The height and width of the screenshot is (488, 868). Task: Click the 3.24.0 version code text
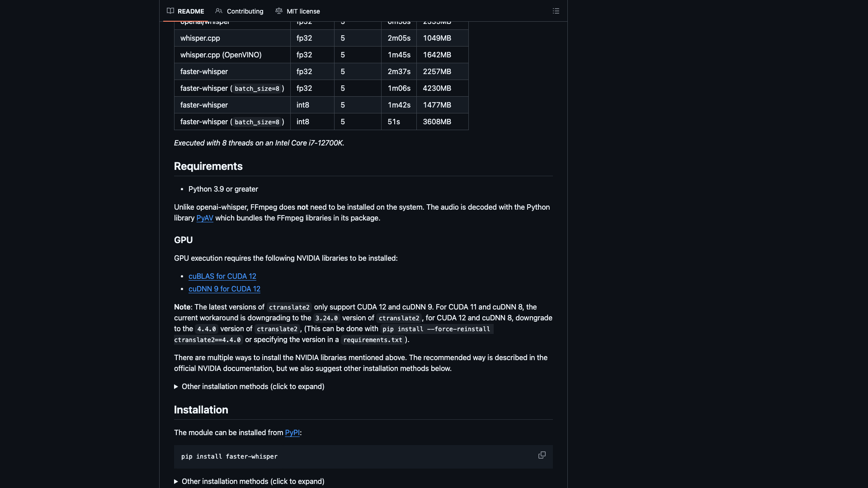(326, 318)
